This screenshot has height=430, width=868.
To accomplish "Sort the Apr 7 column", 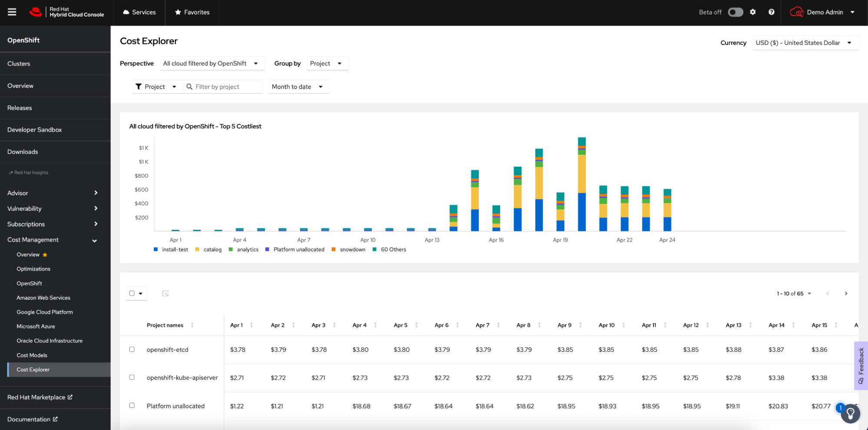I will pyautogui.click(x=498, y=325).
